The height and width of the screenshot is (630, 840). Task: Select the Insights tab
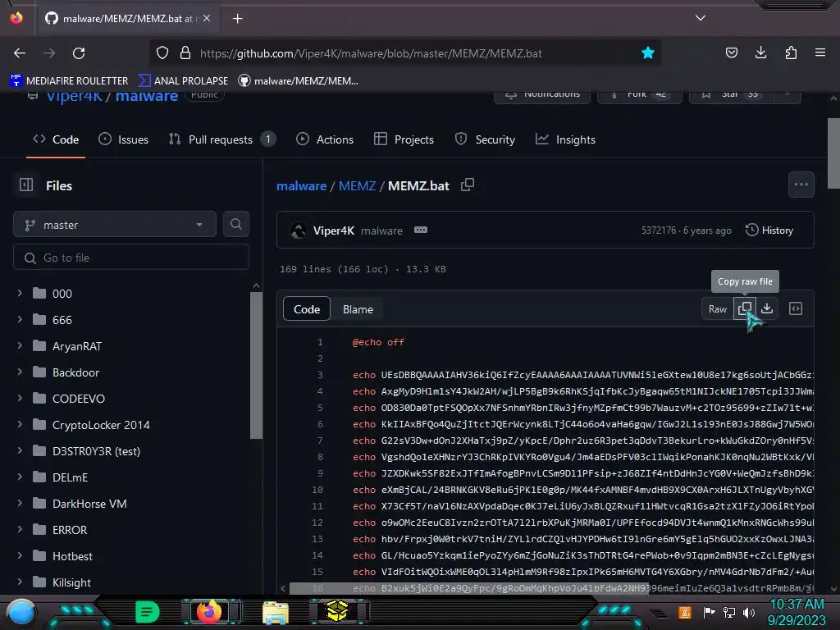tap(565, 139)
